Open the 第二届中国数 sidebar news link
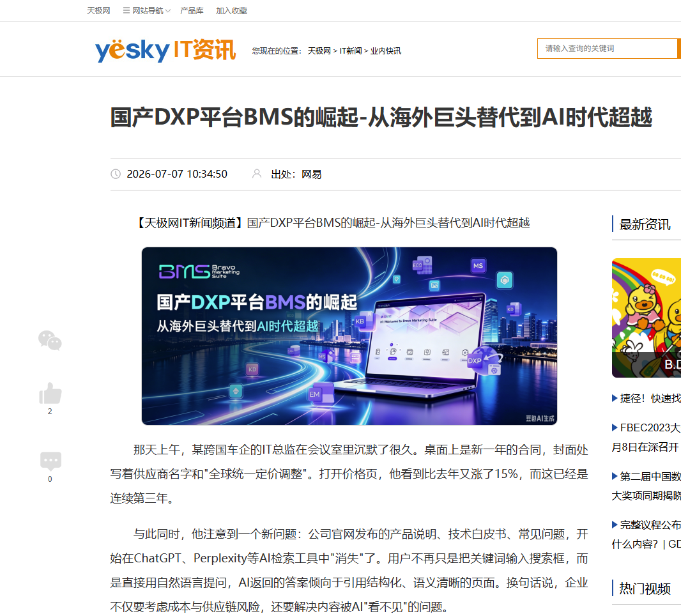 pos(647,486)
